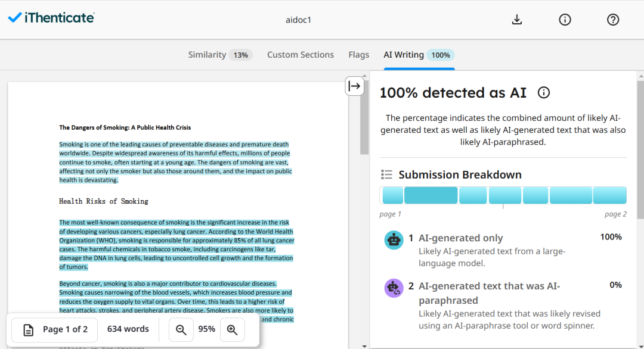Click the Submission Breakdown heading
The height and width of the screenshot is (349, 644).
click(x=460, y=174)
